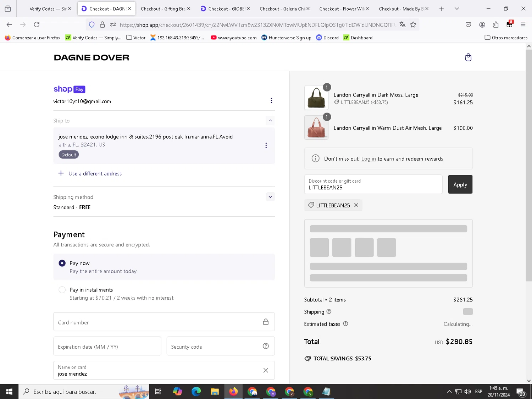Open File Explorer from the taskbar
Viewport: 532px width, 399px height.
pos(215,392)
